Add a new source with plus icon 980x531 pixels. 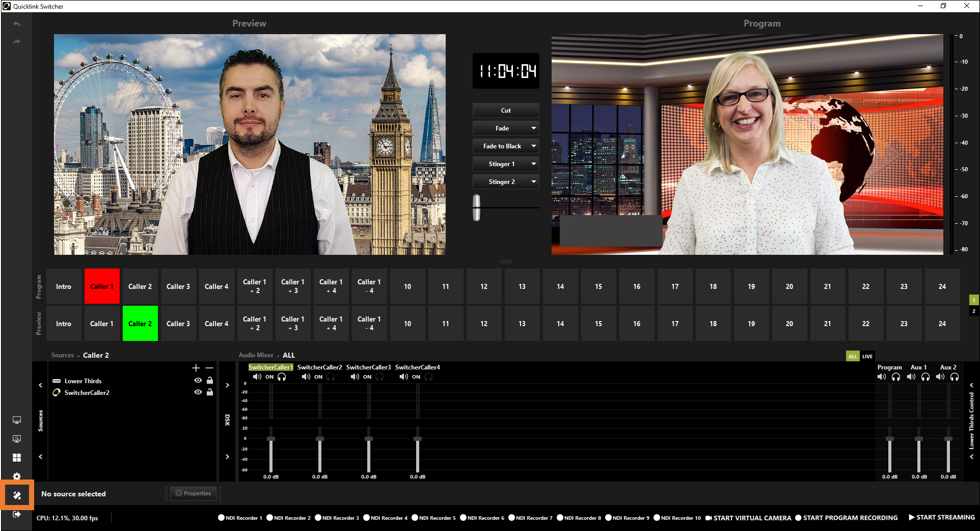point(196,368)
